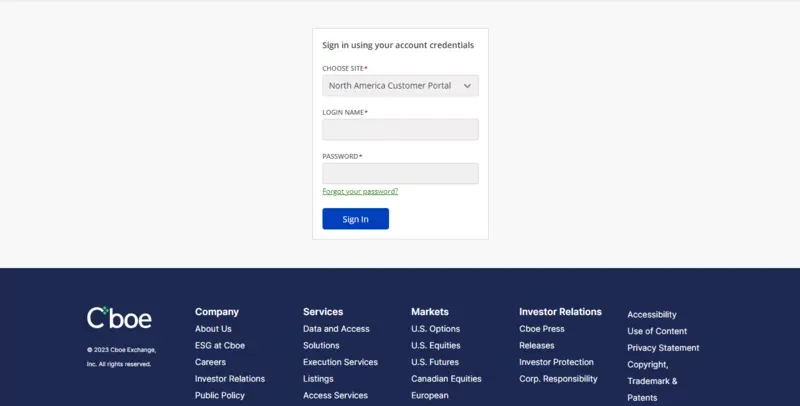This screenshot has height=406, width=800.
Task: Click the Cboe logo in the footer
Action: (119, 318)
